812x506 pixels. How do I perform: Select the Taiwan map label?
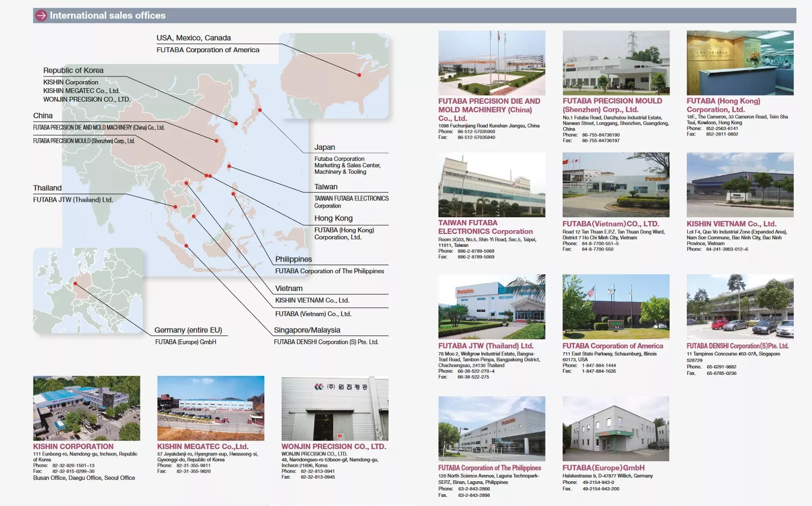[326, 187]
